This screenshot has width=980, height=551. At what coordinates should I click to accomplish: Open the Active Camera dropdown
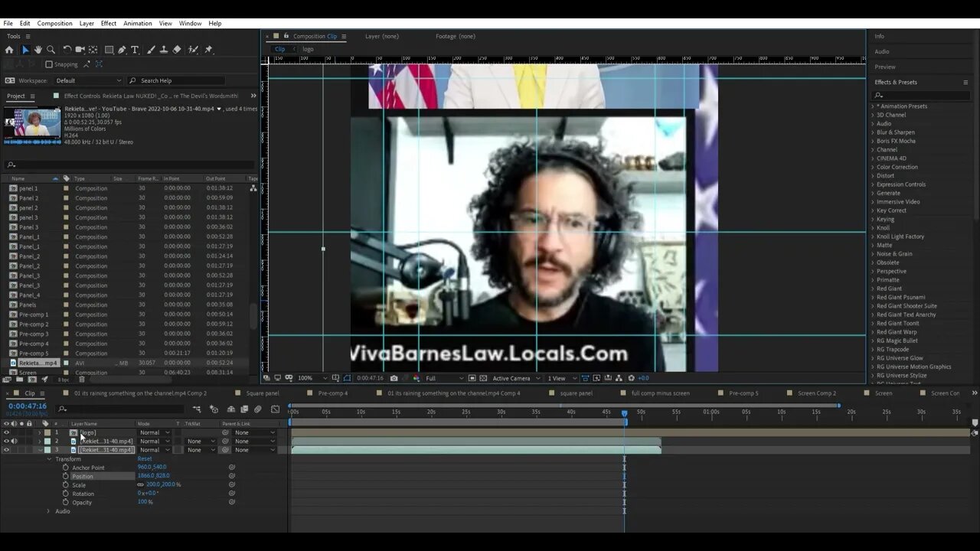[x=516, y=378]
